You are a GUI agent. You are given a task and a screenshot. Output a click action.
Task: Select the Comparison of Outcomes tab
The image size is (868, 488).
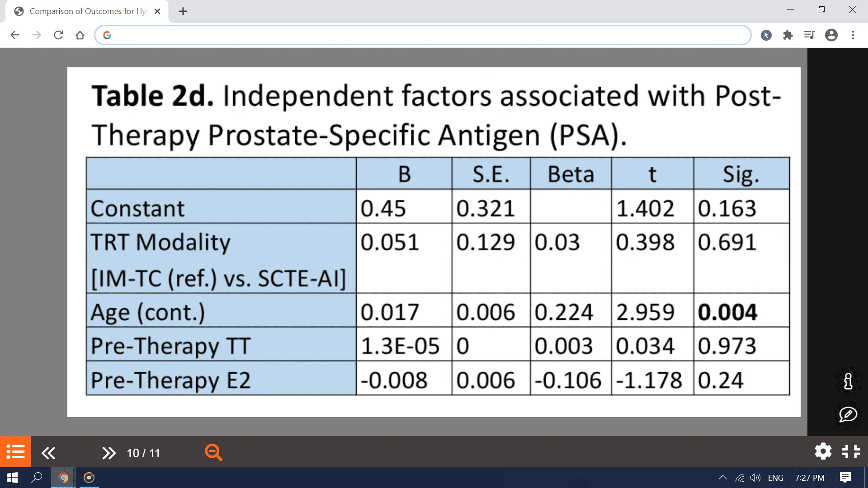[87, 11]
